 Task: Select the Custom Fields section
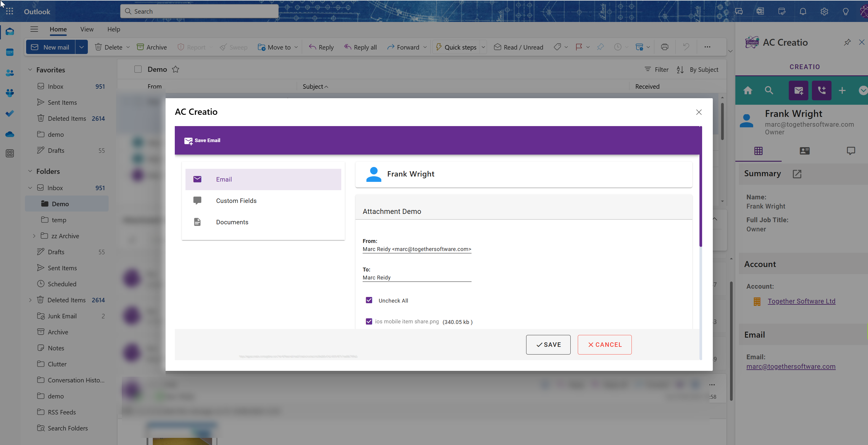(x=263, y=201)
